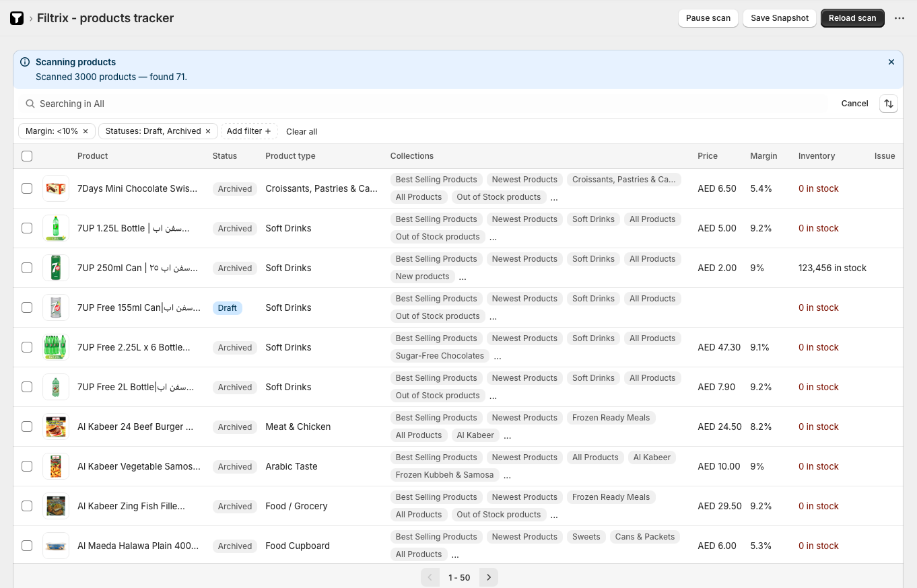Open 7Days Mini Chocolate Swiss product thumbnail
917x588 pixels.
[x=56, y=188]
